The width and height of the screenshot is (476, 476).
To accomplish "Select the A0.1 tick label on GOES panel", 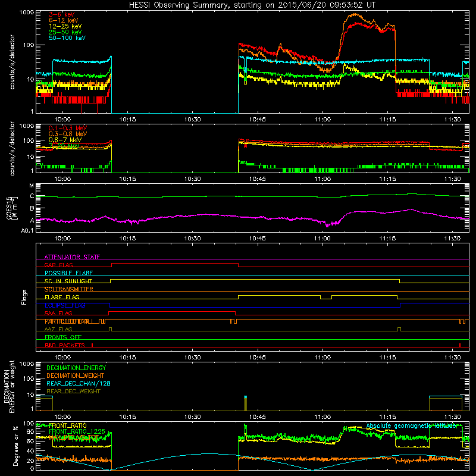I will point(27,231).
